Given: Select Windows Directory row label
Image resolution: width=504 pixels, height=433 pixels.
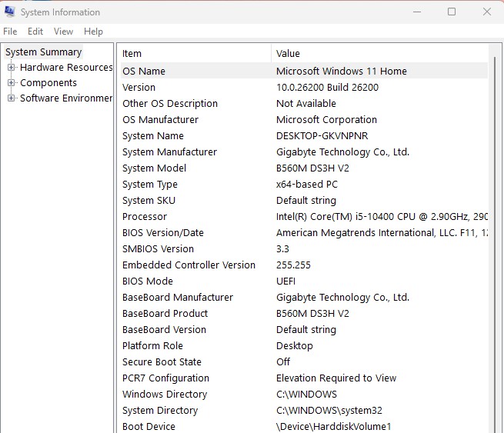Looking at the screenshot, I should pyautogui.click(x=165, y=394).
